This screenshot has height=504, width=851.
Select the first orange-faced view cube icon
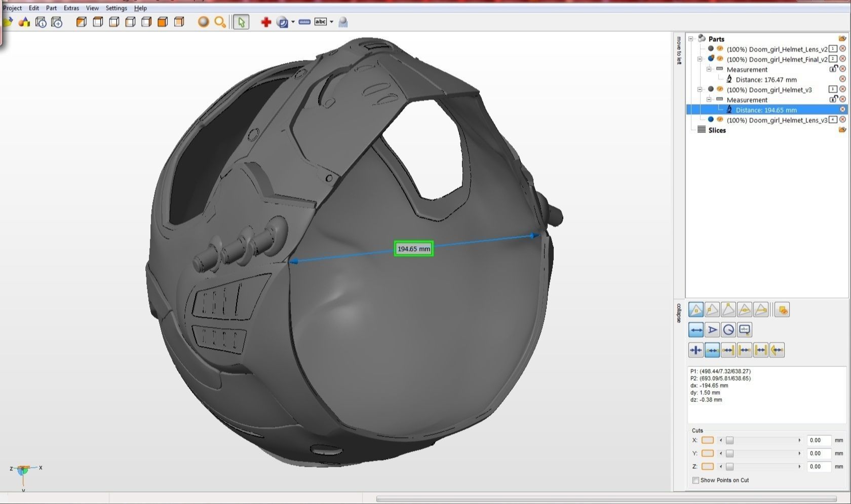81,22
